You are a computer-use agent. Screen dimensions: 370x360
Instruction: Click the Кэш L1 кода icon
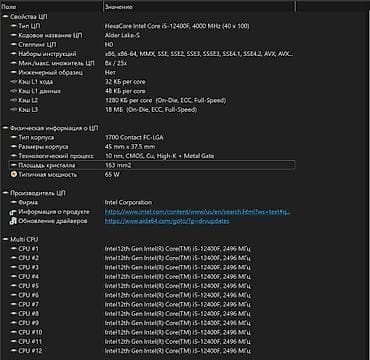(x=14, y=82)
